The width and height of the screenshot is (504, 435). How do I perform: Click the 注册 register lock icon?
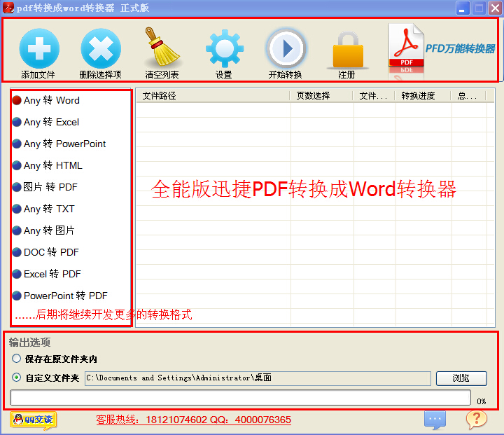(x=348, y=49)
